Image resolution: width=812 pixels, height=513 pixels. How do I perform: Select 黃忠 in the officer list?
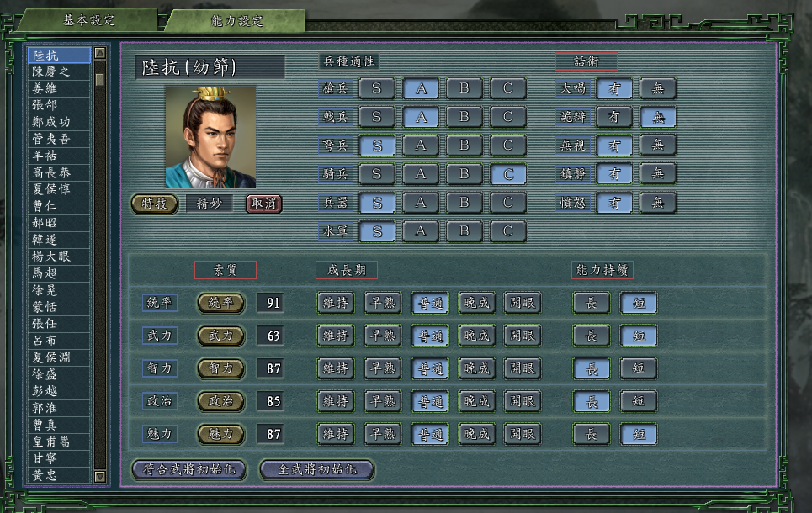[59, 475]
